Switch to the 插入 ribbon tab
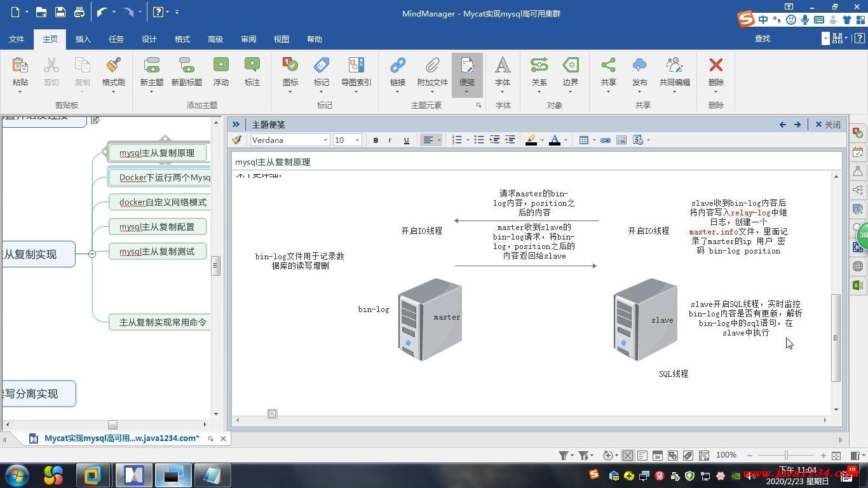Image resolution: width=868 pixels, height=488 pixels. click(x=83, y=39)
